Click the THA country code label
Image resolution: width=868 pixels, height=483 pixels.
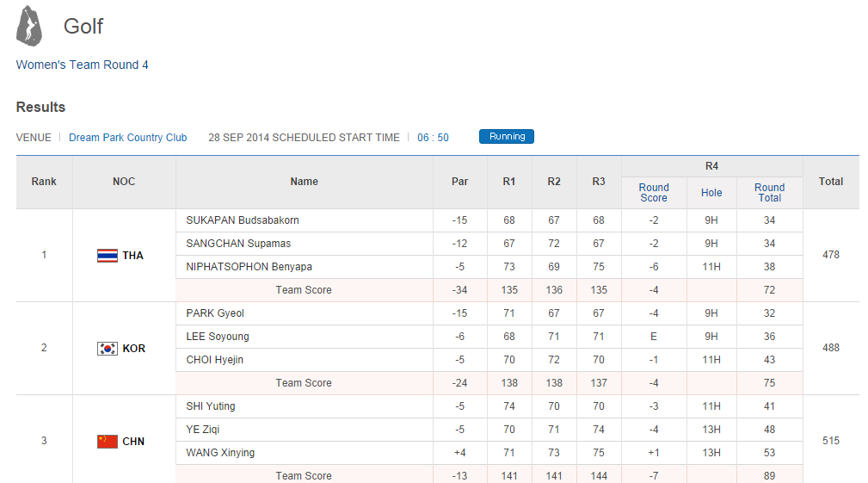pyautogui.click(x=133, y=256)
